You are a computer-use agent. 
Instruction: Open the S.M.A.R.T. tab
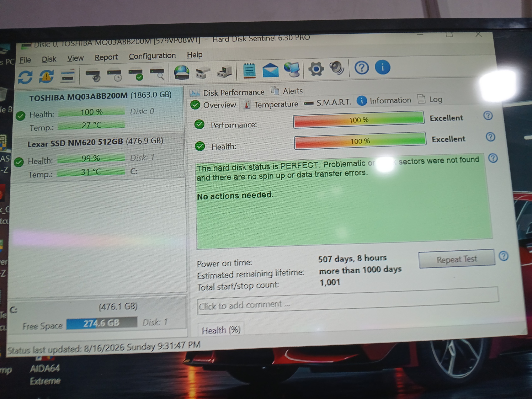[x=328, y=103]
